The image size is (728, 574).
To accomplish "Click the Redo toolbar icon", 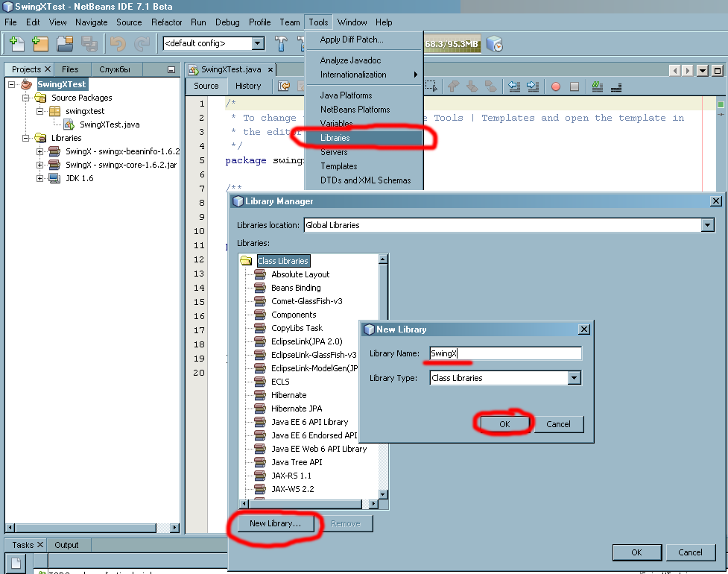I will (x=142, y=44).
